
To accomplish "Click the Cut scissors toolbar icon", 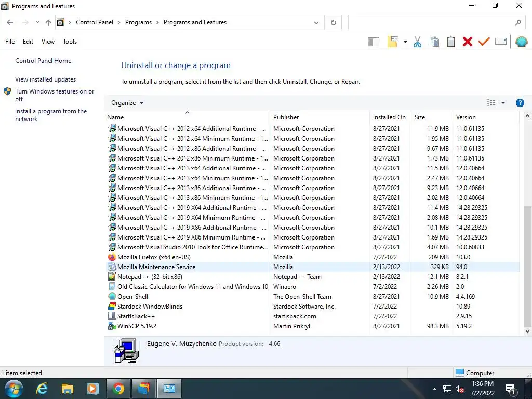I will pos(417,42).
